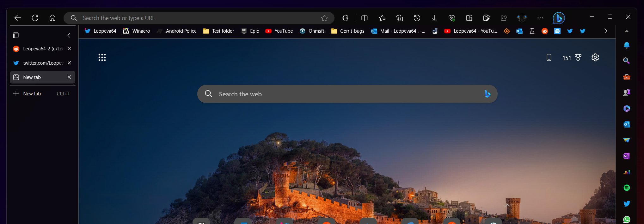Open sidebar Search magnifier
644x224 pixels.
tap(627, 61)
